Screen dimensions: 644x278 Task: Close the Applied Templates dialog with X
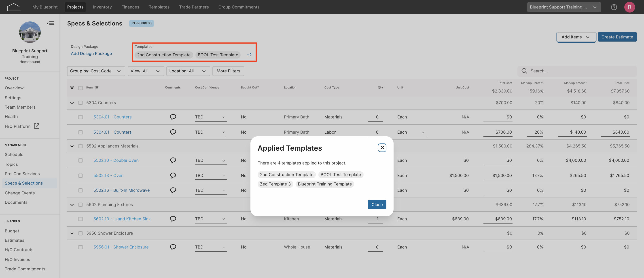(382, 148)
